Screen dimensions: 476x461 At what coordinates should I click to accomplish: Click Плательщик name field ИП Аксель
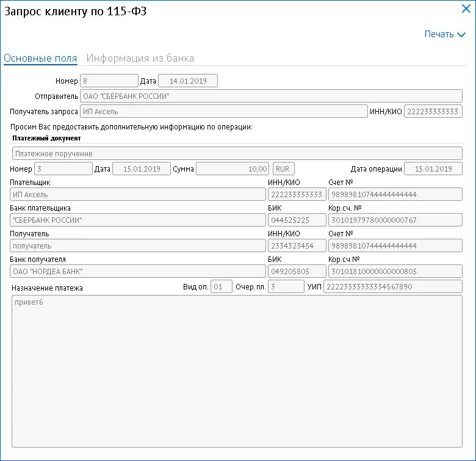point(138,194)
